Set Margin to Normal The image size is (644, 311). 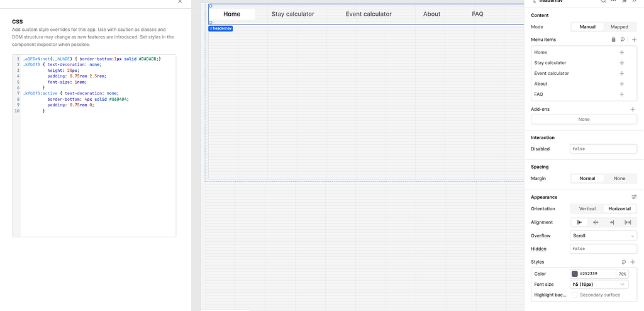pyautogui.click(x=587, y=179)
